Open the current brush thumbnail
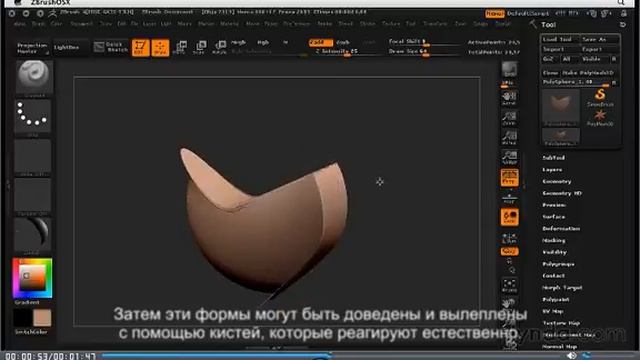This screenshot has width=640, height=360. tap(33, 78)
